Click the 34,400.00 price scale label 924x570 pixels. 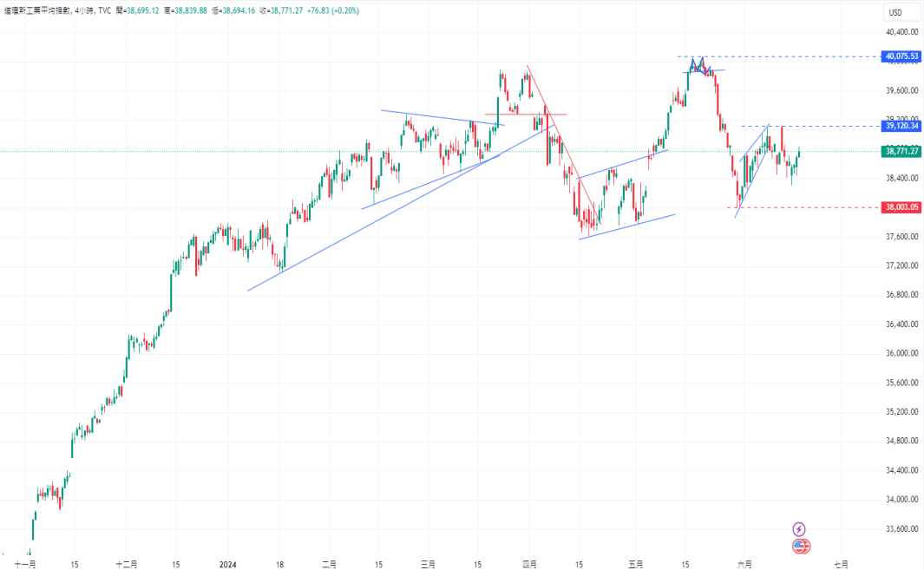tap(902, 470)
